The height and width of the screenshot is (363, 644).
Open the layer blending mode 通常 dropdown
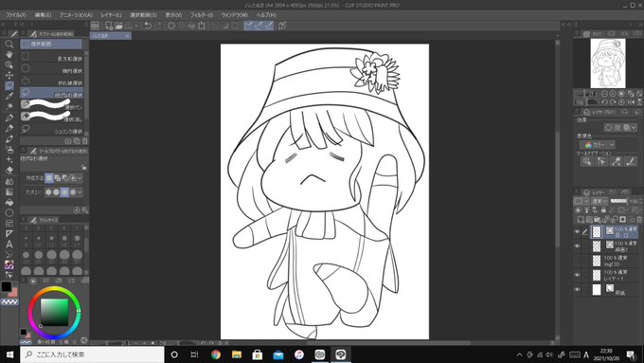pos(599,201)
